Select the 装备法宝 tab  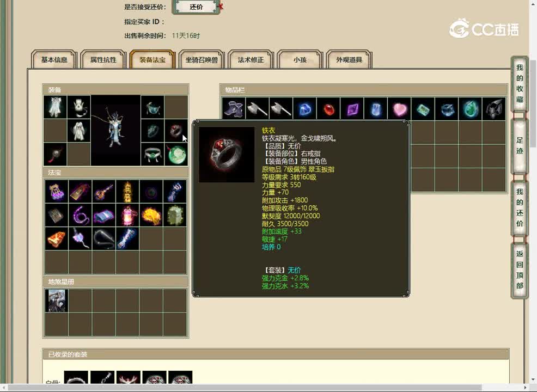[152, 59]
